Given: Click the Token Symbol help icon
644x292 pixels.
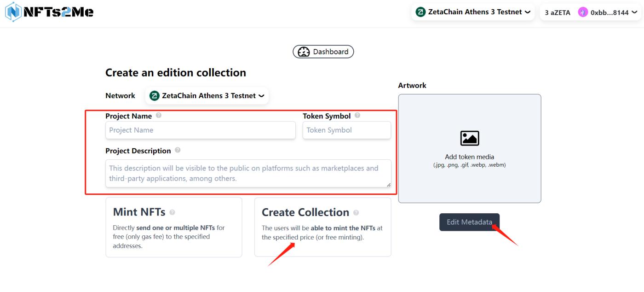Looking at the screenshot, I should [357, 116].
